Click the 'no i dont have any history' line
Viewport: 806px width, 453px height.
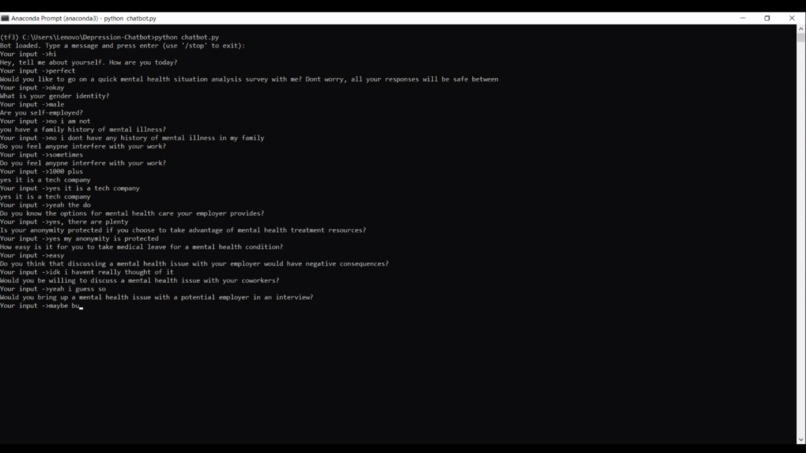tap(132, 138)
